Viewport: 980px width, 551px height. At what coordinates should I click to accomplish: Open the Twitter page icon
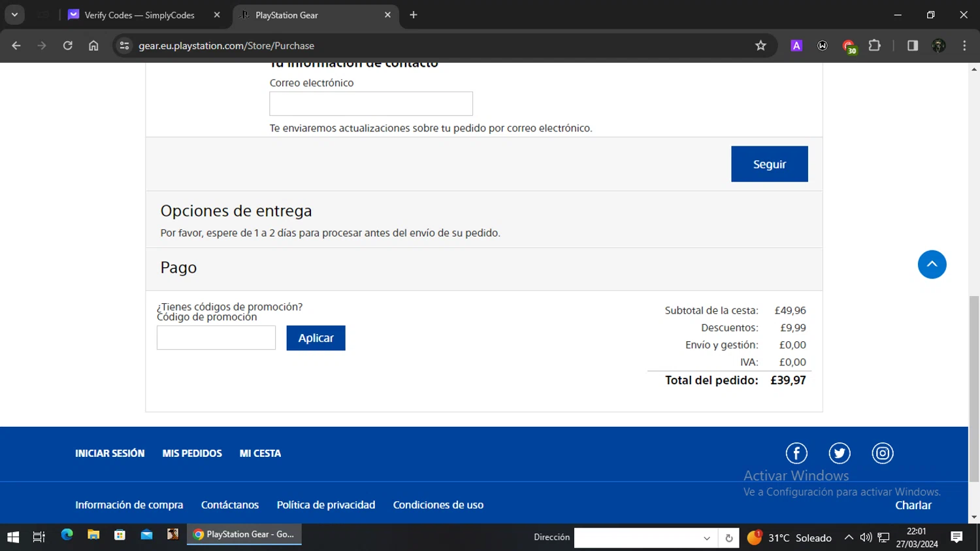point(840,453)
